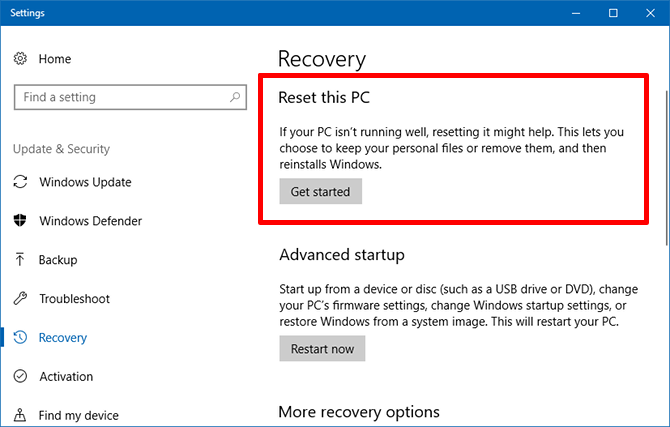
Task: Go to Windows Update section
Action: coord(85,182)
